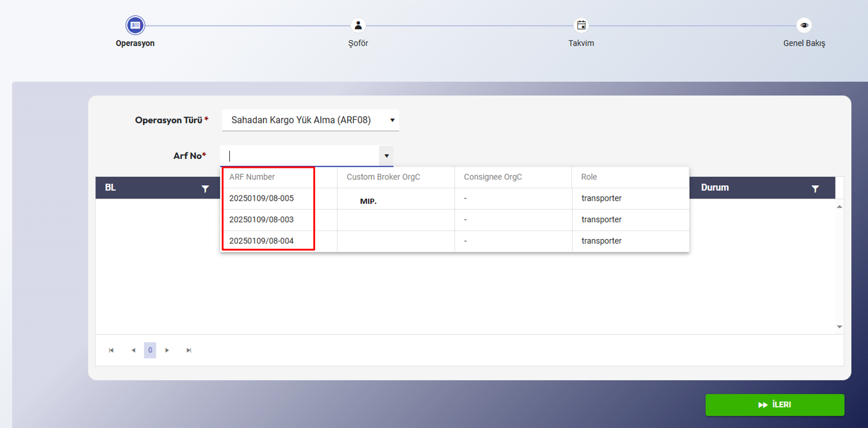Select ARF number 20250109/08-005
Viewport: 868px width, 428px height.
(x=261, y=199)
